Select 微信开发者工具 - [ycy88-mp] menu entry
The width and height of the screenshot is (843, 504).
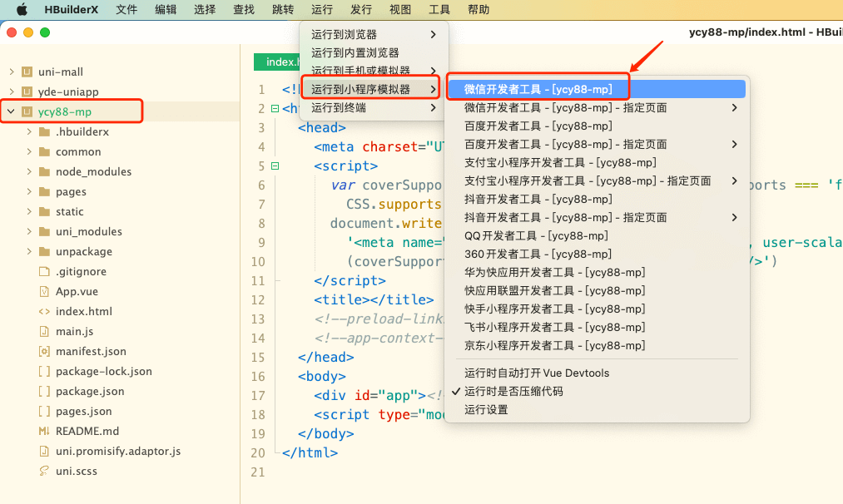point(538,89)
